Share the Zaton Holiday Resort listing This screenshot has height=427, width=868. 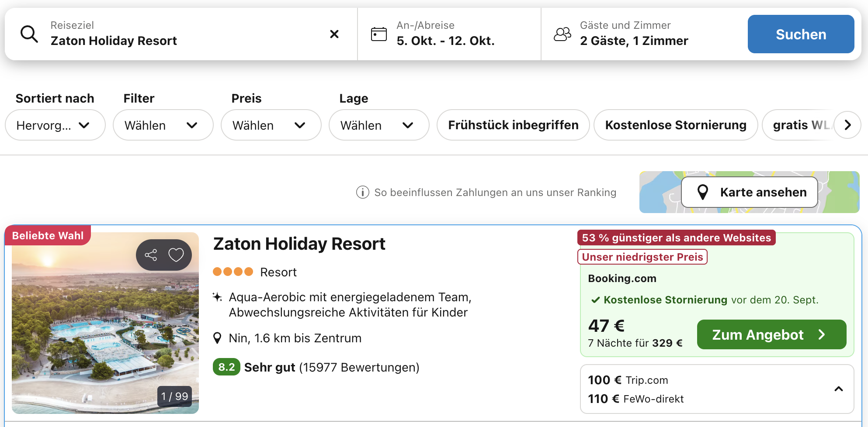151,255
